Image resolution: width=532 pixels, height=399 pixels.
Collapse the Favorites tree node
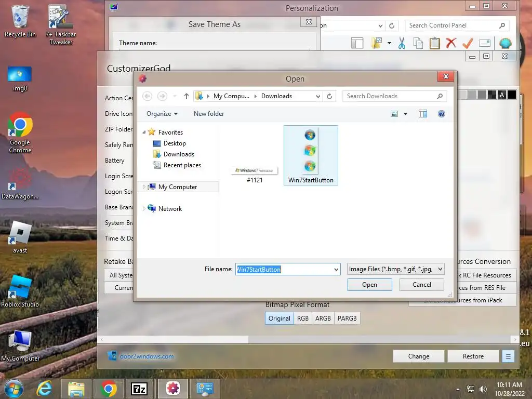[x=144, y=132]
